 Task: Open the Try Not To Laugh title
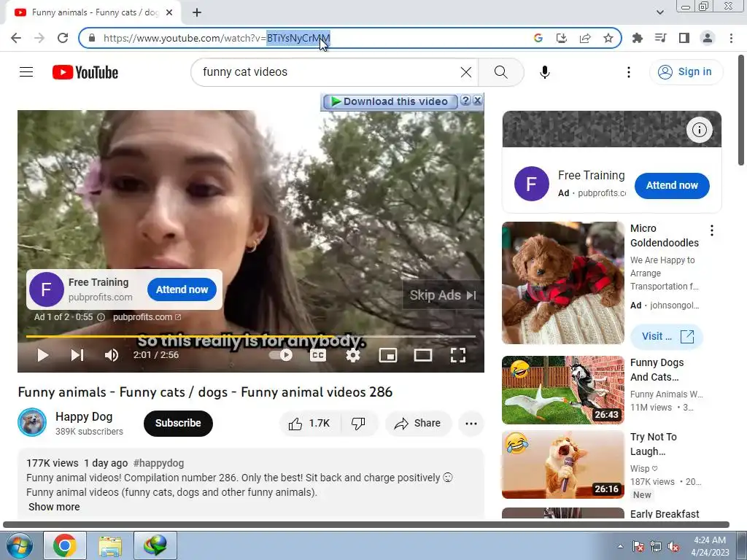[653, 444]
